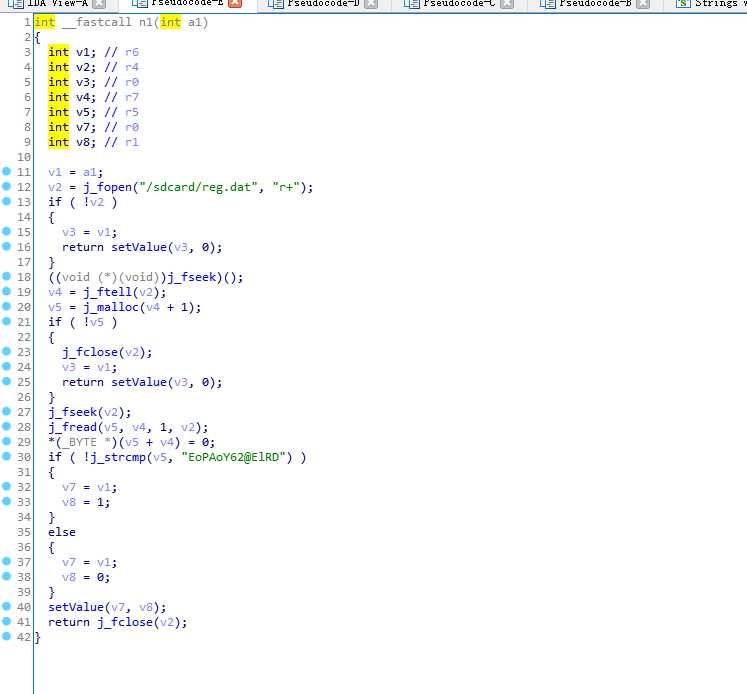747x694 pixels.
Task: Set breakpoint at line 41 dot
Action: coord(6,622)
